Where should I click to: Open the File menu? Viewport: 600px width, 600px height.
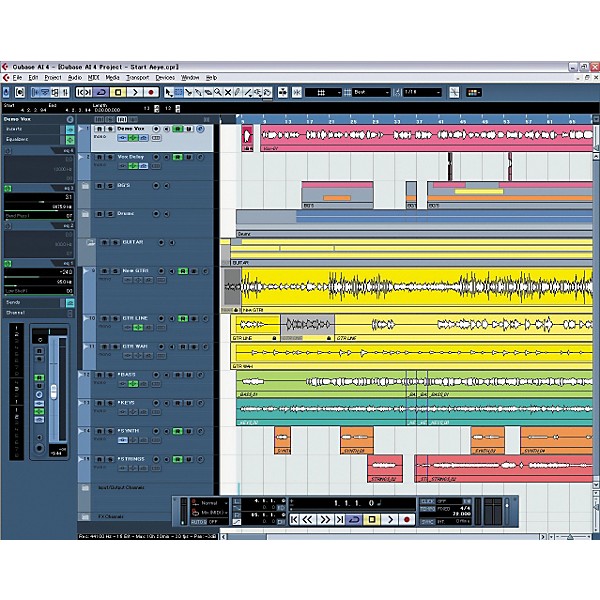tap(17, 78)
